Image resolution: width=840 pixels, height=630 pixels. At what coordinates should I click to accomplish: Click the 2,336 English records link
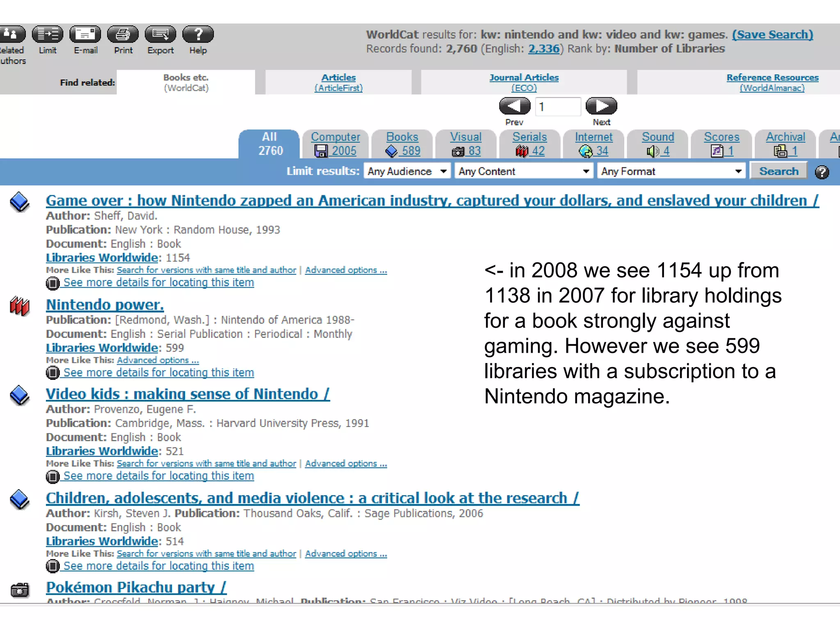coord(543,49)
